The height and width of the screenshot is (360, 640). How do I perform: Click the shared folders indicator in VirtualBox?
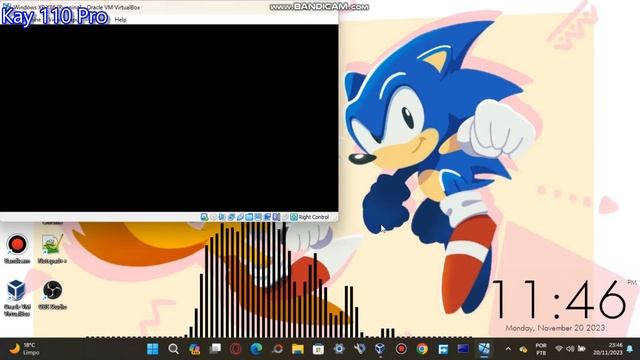tap(249, 217)
